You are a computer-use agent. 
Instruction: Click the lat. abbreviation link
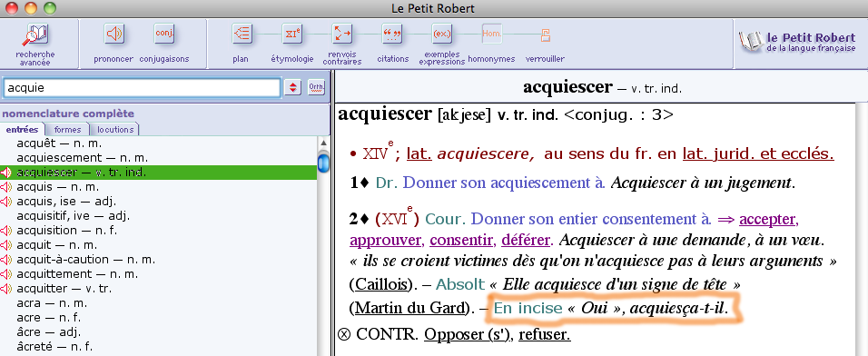coord(419,153)
